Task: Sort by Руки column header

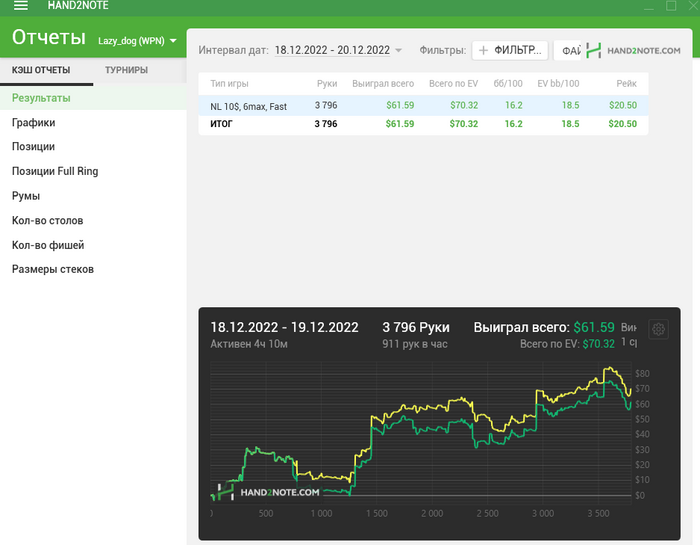Action: 327,83
